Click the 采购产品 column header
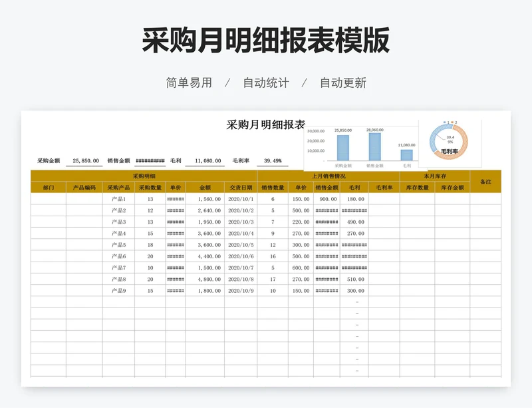 (119, 188)
